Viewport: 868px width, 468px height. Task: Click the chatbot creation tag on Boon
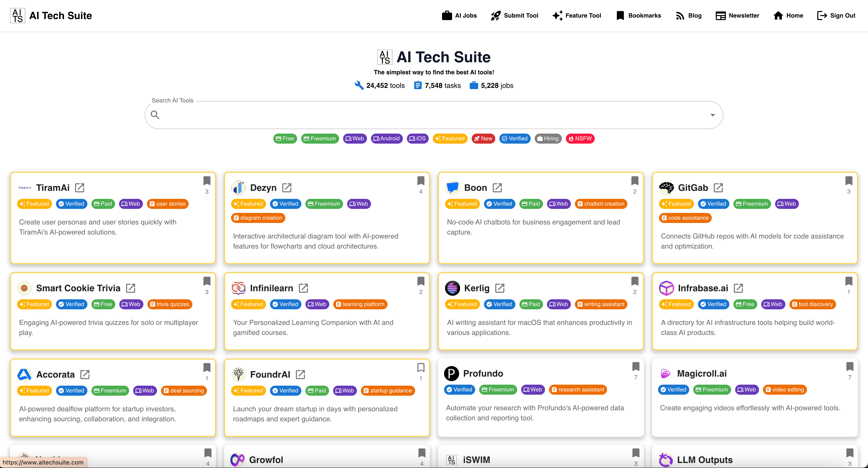pyautogui.click(x=601, y=204)
